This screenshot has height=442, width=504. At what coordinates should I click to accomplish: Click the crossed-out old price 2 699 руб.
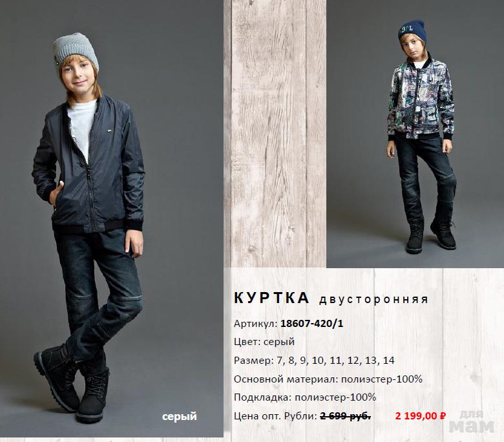(346, 416)
